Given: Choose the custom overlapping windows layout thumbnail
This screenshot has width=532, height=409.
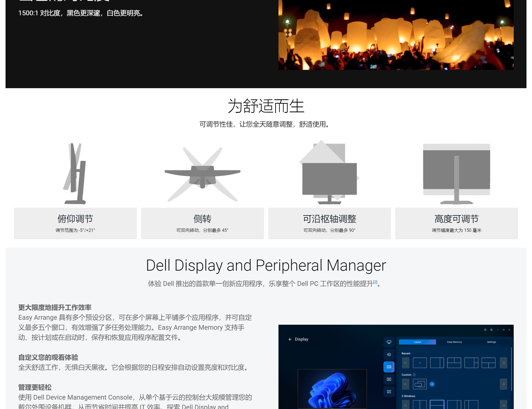Looking at the screenshot, I should (x=420, y=384).
